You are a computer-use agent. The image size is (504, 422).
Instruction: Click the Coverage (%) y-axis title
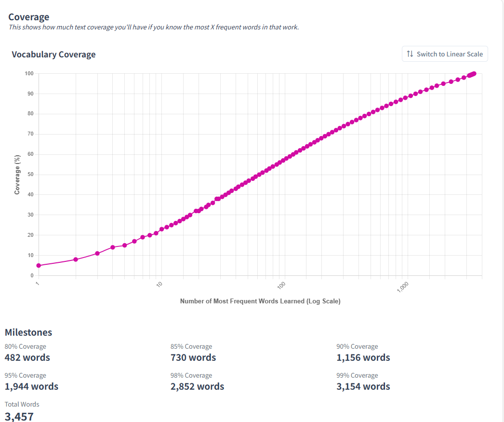[17, 174]
